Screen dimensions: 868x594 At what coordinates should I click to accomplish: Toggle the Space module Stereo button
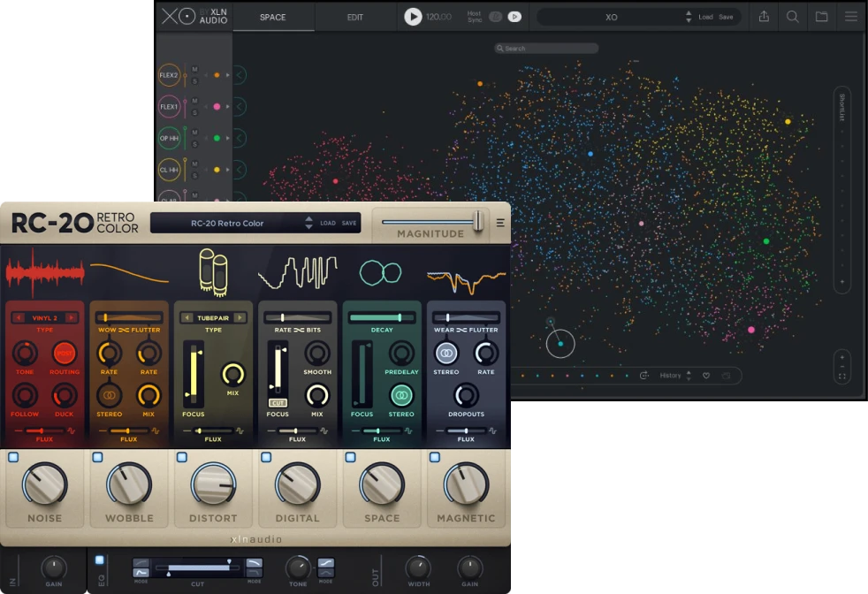click(401, 395)
